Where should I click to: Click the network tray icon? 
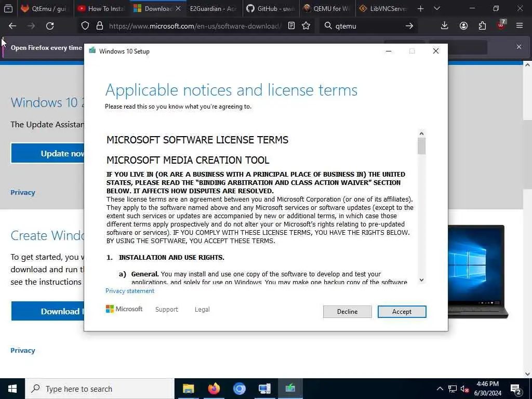tap(453, 389)
